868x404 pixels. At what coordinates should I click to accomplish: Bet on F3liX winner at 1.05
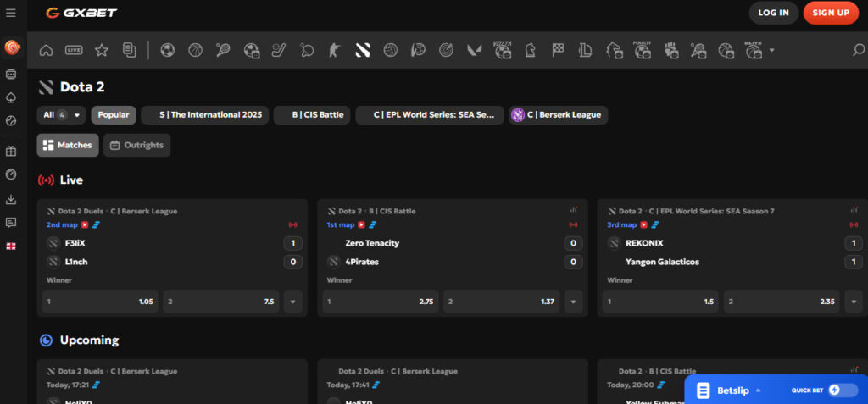click(100, 302)
